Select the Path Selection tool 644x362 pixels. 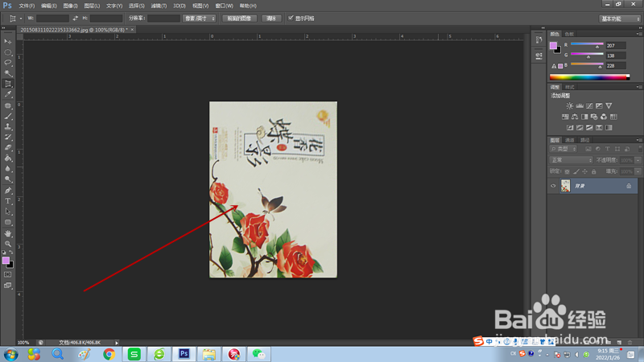(x=8, y=212)
